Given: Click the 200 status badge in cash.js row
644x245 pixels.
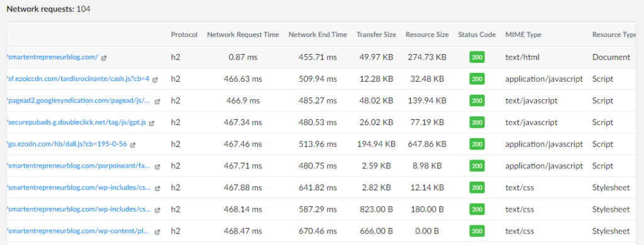Looking at the screenshot, I should tap(477, 79).
